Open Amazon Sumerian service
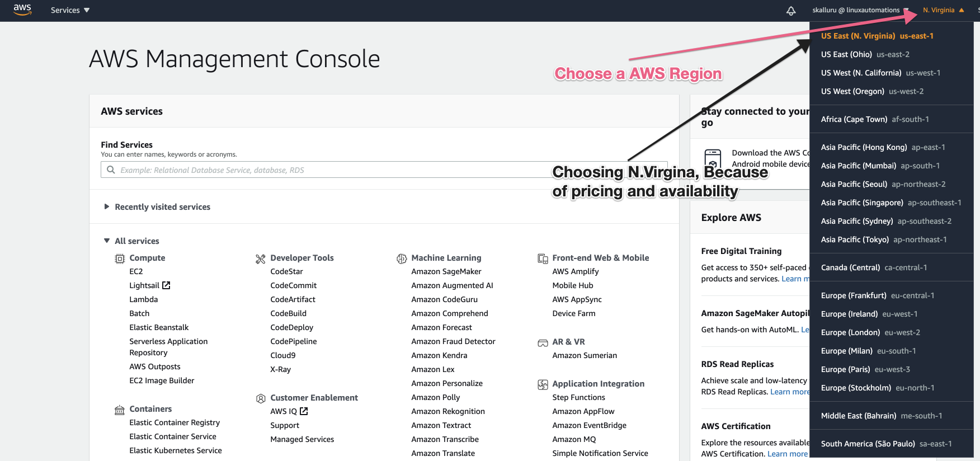The width and height of the screenshot is (980, 461). 585,355
